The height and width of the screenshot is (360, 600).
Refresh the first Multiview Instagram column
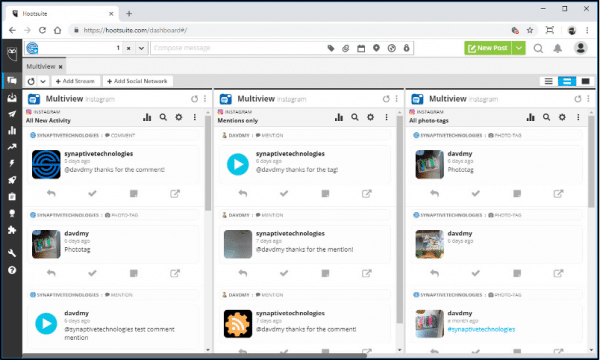194,99
